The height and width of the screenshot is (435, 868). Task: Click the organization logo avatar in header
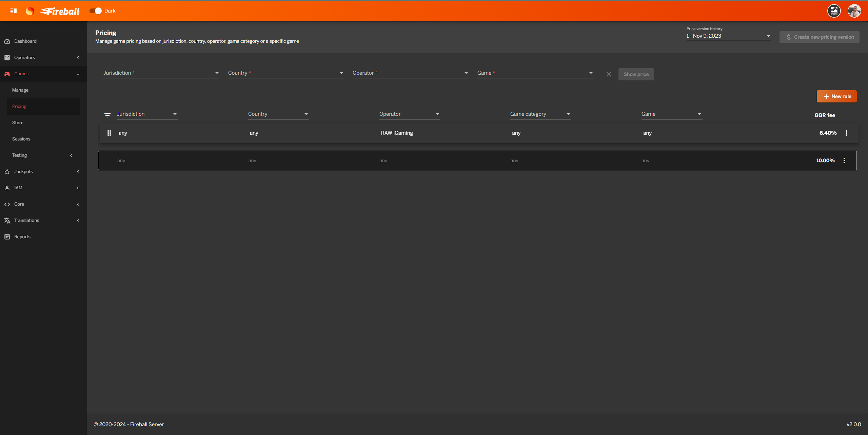834,11
